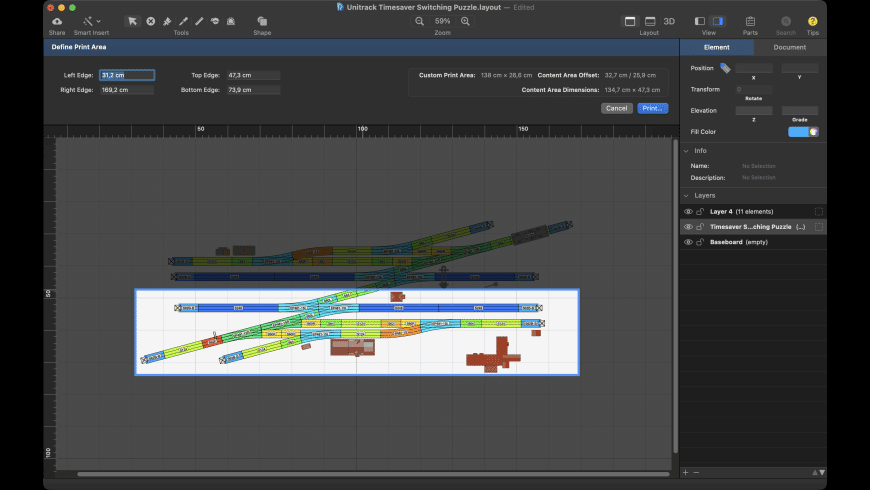Image resolution: width=870 pixels, height=490 pixels.
Task: Click the sixth Tools group icon
Action: [215, 21]
